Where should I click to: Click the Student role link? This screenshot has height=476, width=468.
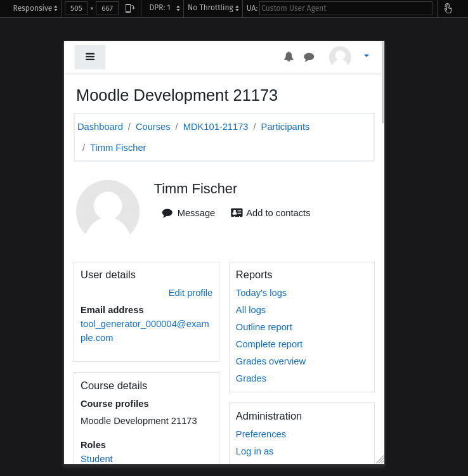click(96, 459)
